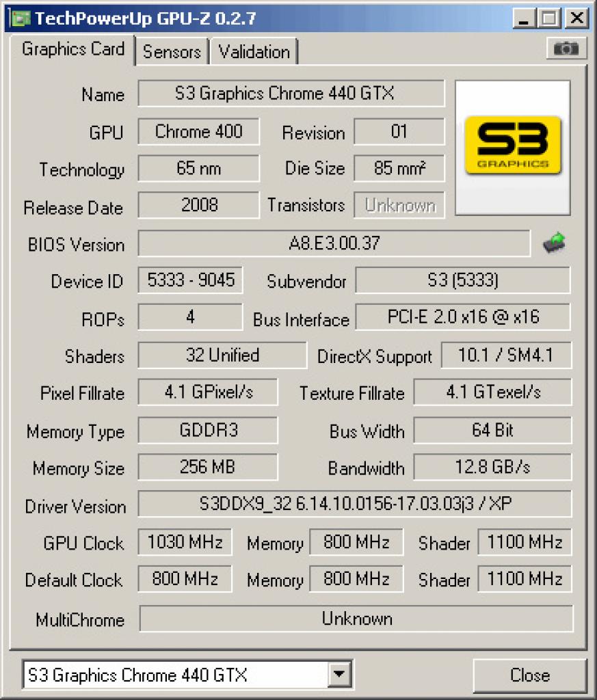Click the camera screenshot icon
The width and height of the screenshot is (597, 700).
point(566,48)
